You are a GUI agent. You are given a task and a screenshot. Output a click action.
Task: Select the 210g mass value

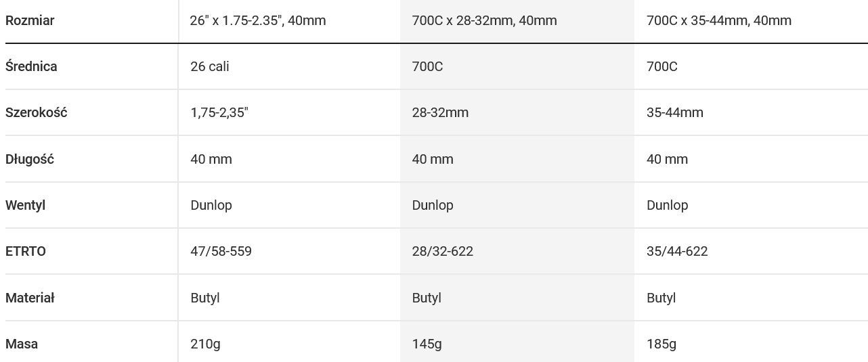coord(205,344)
